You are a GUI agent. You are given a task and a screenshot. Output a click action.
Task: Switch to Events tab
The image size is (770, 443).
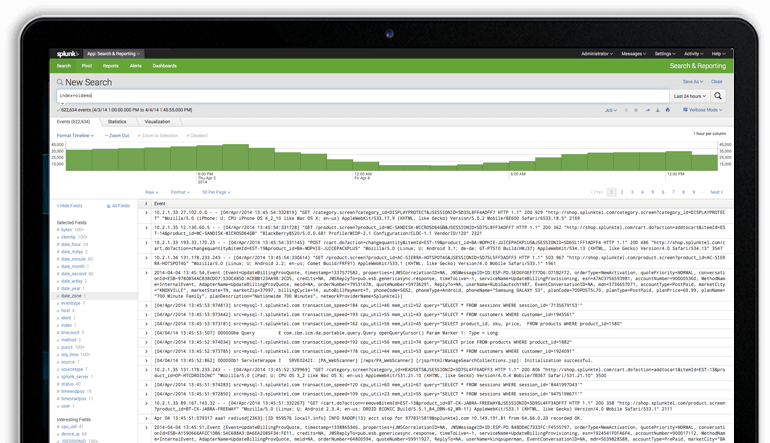click(x=74, y=122)
